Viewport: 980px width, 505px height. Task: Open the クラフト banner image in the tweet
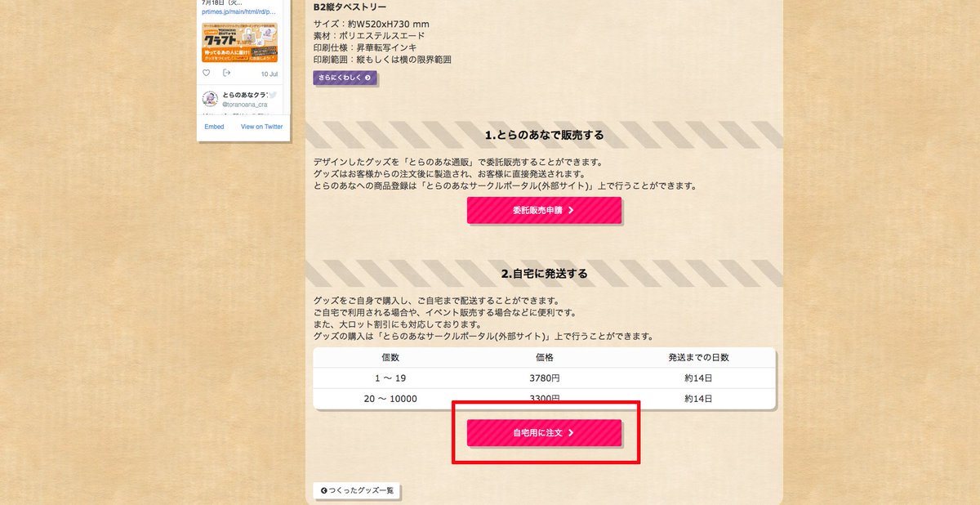point(240,42)
